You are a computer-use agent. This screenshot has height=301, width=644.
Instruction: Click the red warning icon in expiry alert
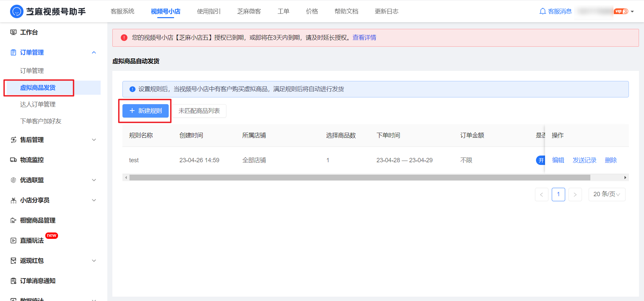(124, 38)
